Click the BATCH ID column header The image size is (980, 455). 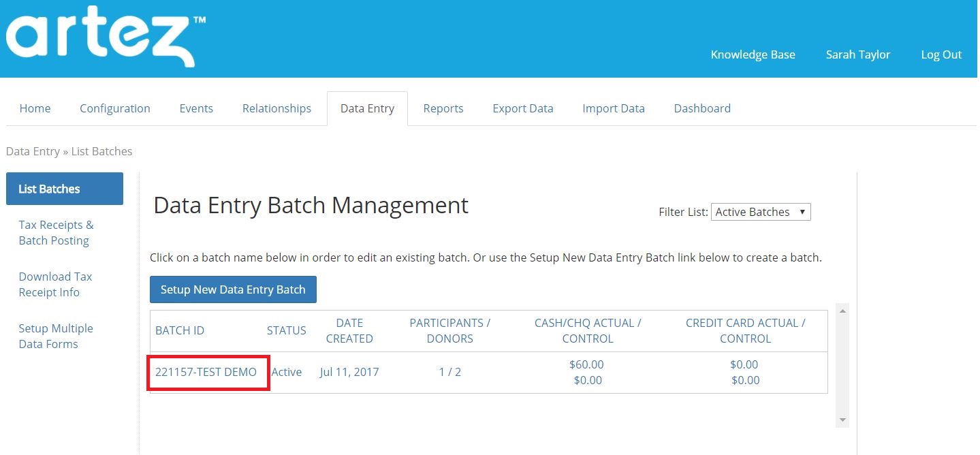point(180,330)
